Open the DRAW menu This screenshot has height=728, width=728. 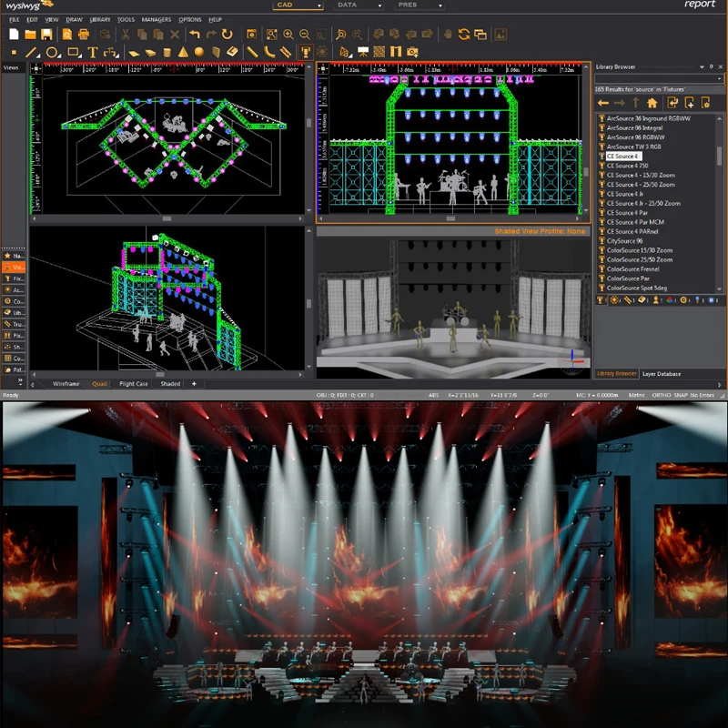[74, 19]
